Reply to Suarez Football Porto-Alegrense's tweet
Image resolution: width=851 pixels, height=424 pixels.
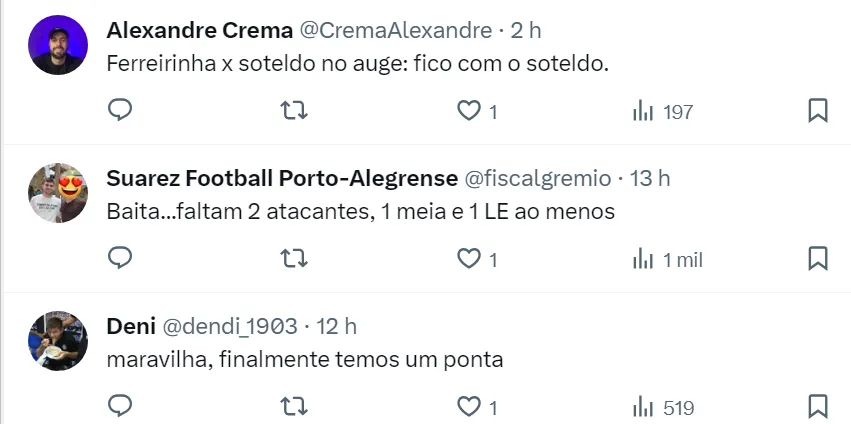click(x=120, y=259)
